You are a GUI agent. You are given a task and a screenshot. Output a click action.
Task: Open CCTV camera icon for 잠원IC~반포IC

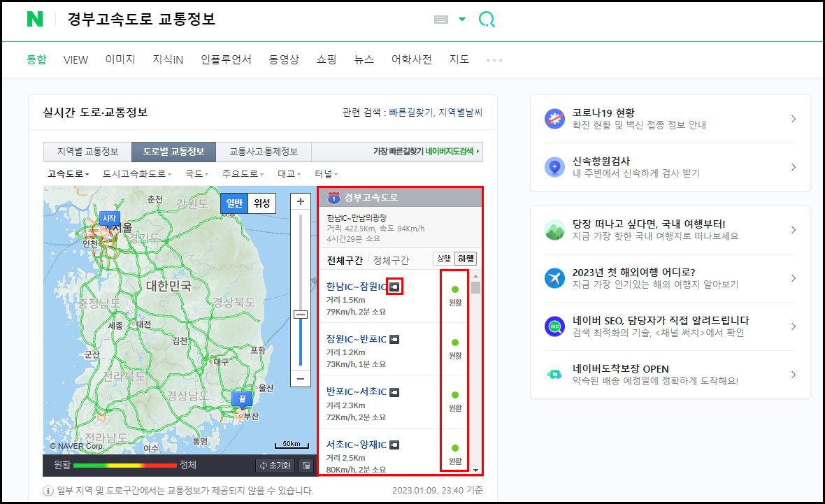click(x=394, y=339)
